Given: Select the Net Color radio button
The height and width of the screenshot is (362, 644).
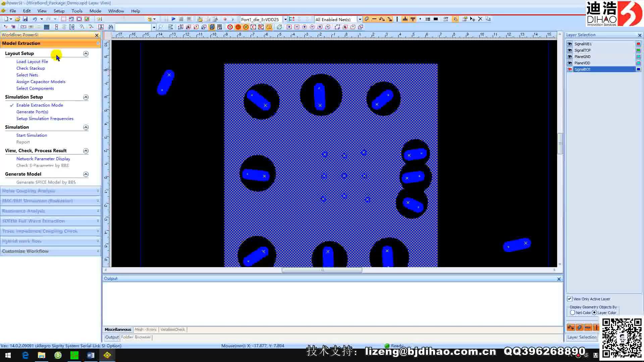Looking at the screenshot, I should click(573, 312).
